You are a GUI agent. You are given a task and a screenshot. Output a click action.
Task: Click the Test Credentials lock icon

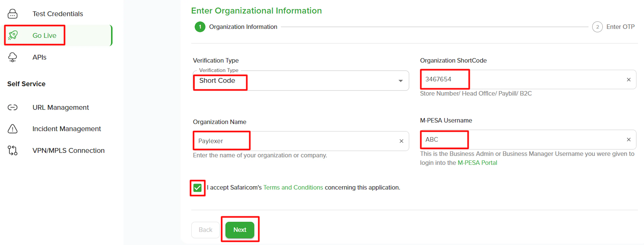tap(13, 14)
